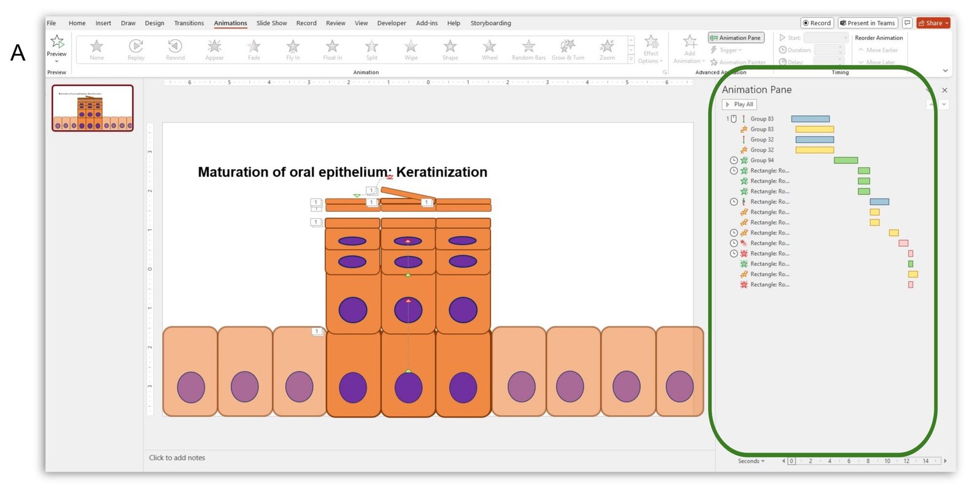Select the Float In animation
The image size is (980, 490).
tap(332, 47)
